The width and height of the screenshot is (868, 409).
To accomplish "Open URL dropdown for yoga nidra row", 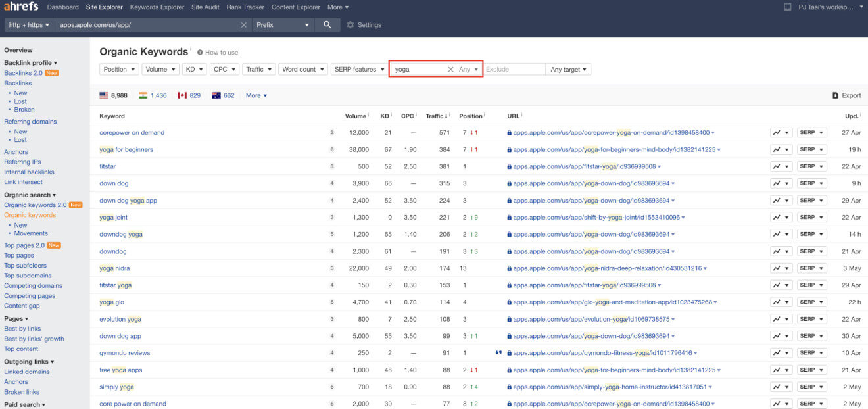I will click(706, 268).
